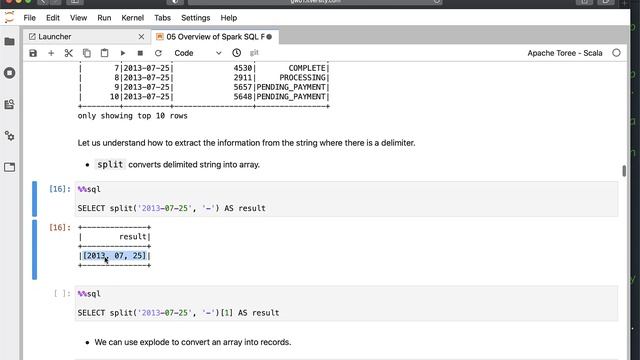Click the kernel status circle indicator

coord(616,53)
